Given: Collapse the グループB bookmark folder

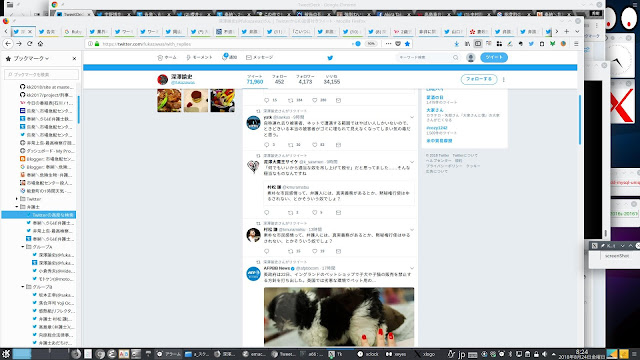Looking at the screenshot, I should [x=23, y=287].
